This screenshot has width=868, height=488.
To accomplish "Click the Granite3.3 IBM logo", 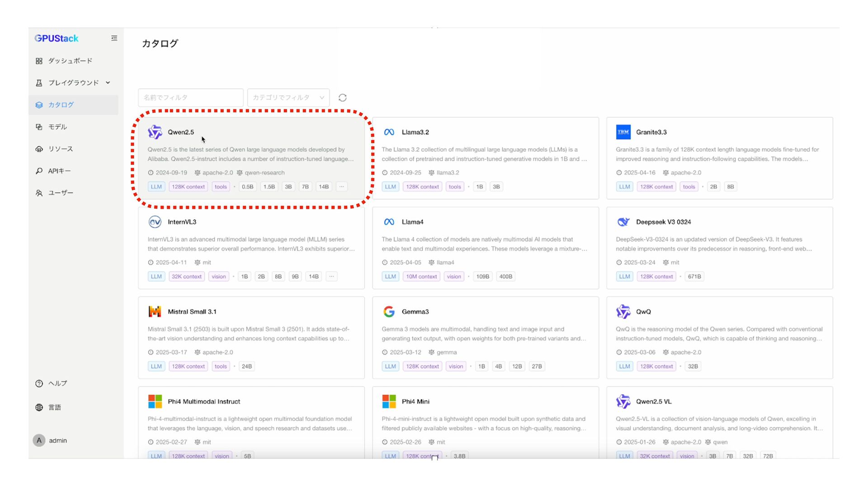I will (623, 132).
